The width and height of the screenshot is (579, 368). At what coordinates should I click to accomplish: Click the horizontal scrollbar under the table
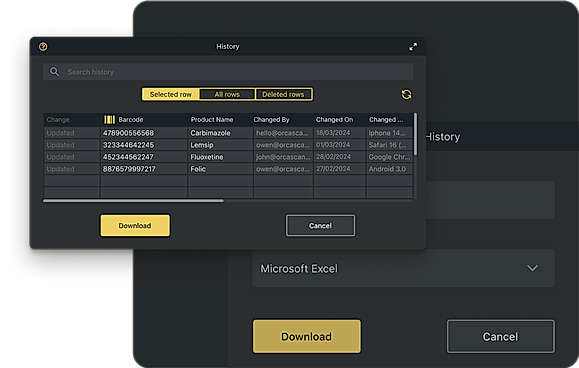click(133, 201)
